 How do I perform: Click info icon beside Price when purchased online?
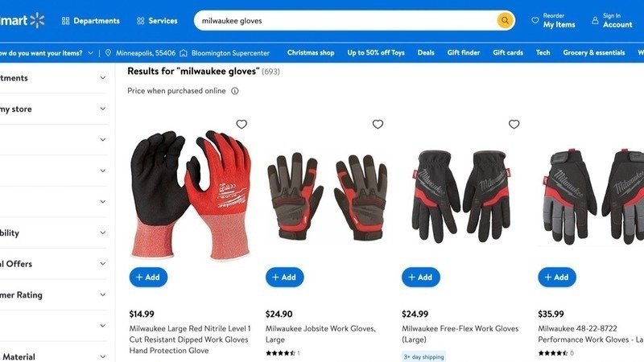pos(234,91)
